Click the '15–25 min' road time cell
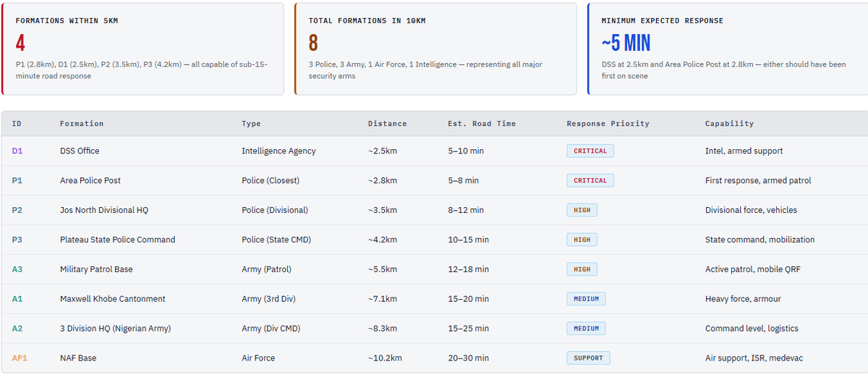The image size is (868, 375). coord(468,329)
